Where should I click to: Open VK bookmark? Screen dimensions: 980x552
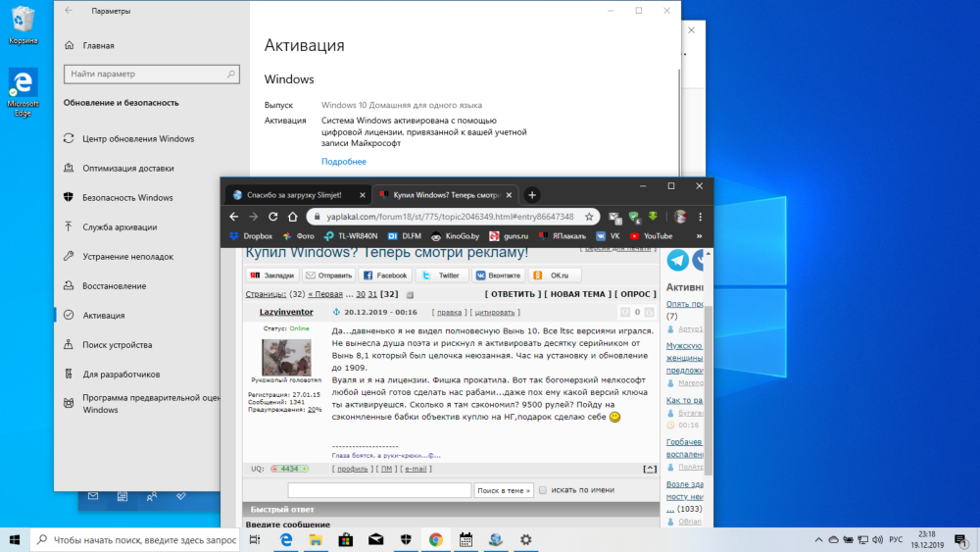[609, 236]
